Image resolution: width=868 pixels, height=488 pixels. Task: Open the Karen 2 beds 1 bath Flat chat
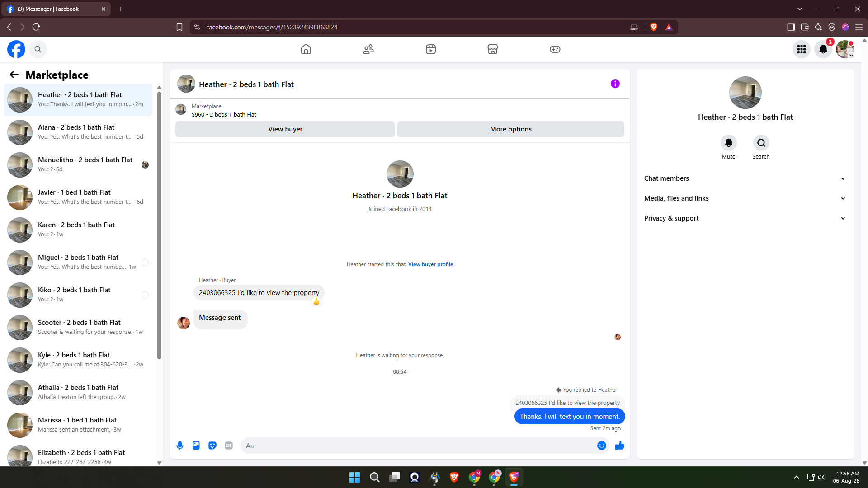point(78,230)
